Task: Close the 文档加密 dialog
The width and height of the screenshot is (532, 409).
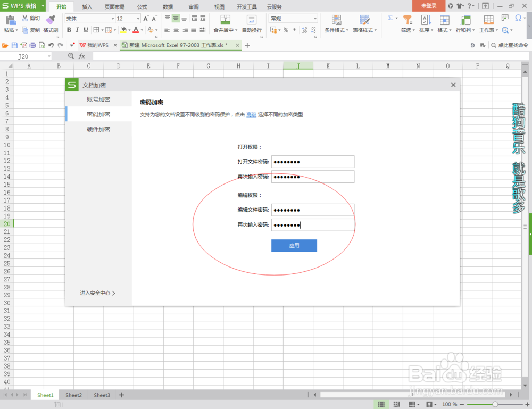Action: pos(453,85)
